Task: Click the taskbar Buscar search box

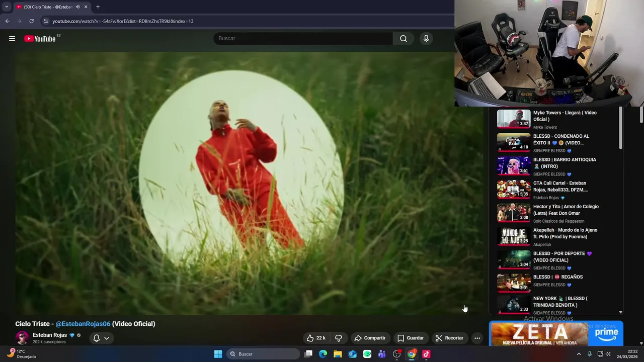Action: tap(264, 354)
